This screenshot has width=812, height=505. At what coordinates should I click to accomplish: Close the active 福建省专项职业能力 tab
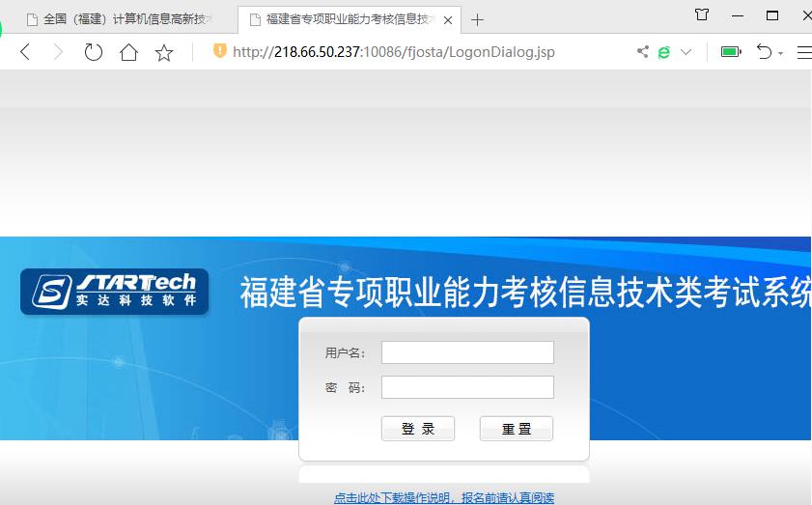tap(448, 20)
